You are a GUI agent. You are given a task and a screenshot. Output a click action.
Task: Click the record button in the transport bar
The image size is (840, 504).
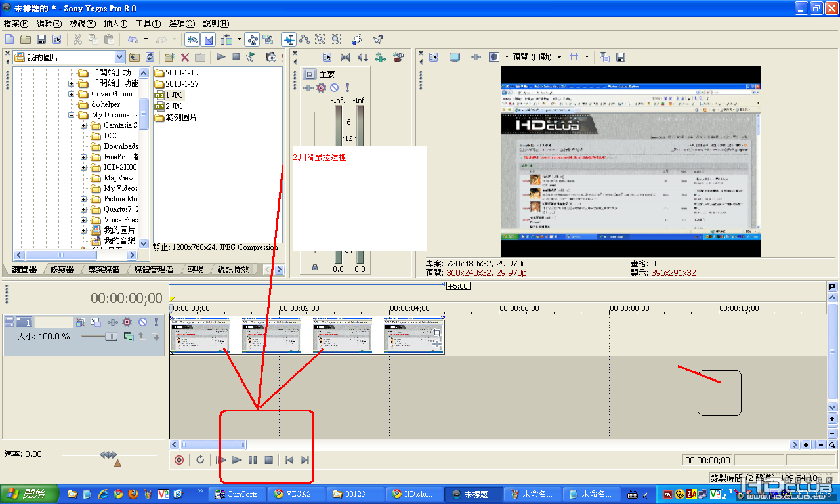(178, 460)
